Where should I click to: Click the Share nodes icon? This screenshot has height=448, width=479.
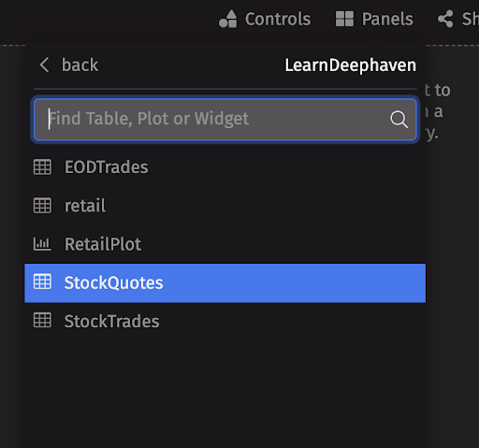tap(445, 19)
